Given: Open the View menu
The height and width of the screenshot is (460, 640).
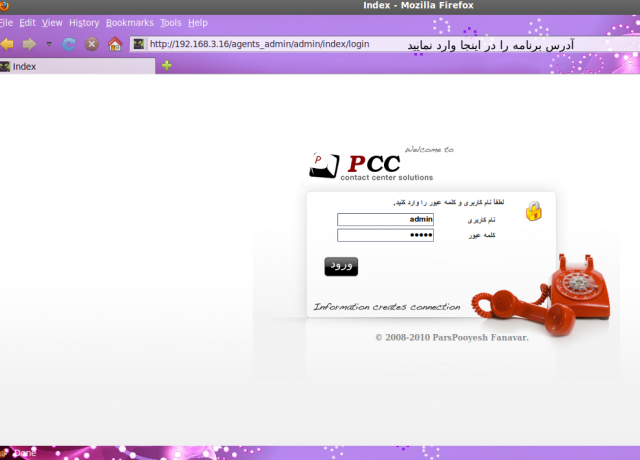Looking at the screenshot, I should pyautogui.click(x=52, y=22).
